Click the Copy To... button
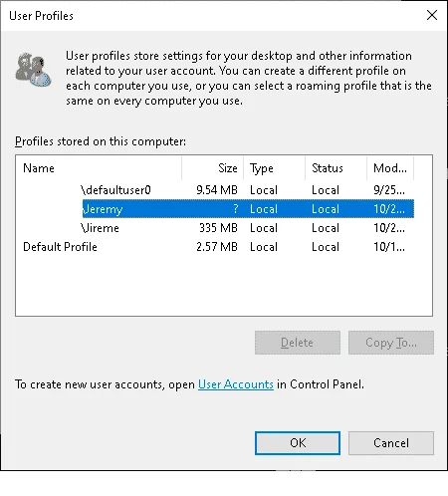The image size is (448, 496). 391,343
